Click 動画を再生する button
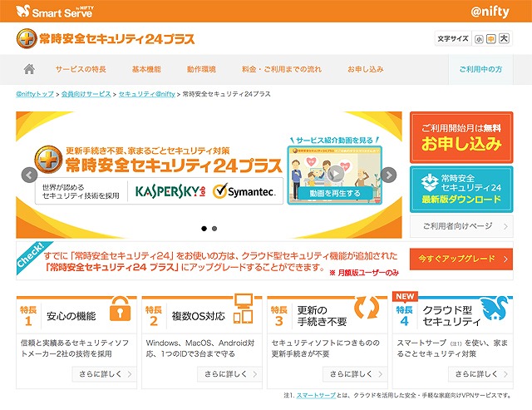The height and width of the screenshot is (410, 532). click(x=335, y=194)
